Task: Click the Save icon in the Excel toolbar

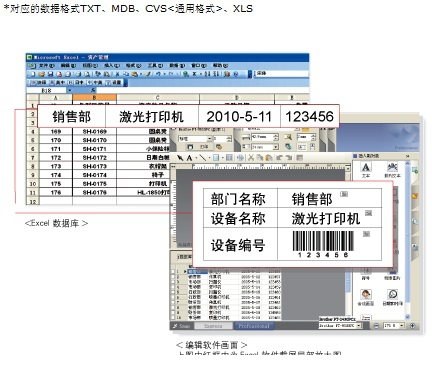Action: tap(51, 74)
